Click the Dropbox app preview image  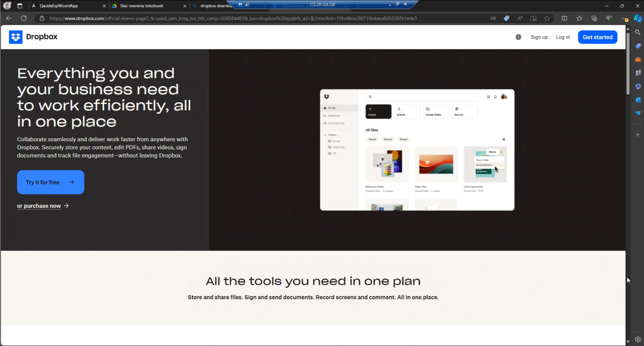click(x=417, y=150)
